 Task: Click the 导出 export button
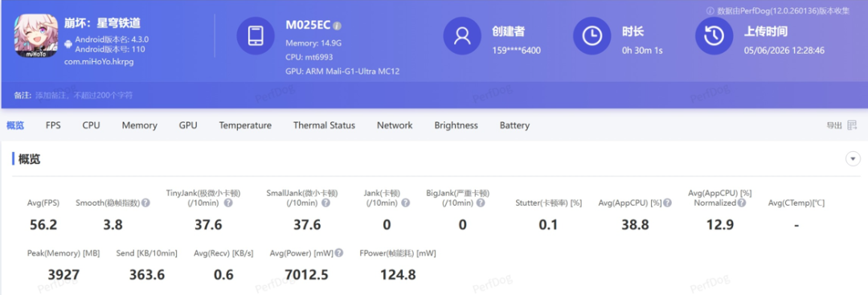[834, 125]
